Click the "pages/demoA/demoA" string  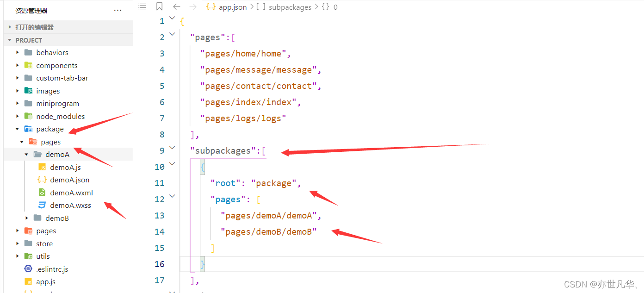(269, 216)
